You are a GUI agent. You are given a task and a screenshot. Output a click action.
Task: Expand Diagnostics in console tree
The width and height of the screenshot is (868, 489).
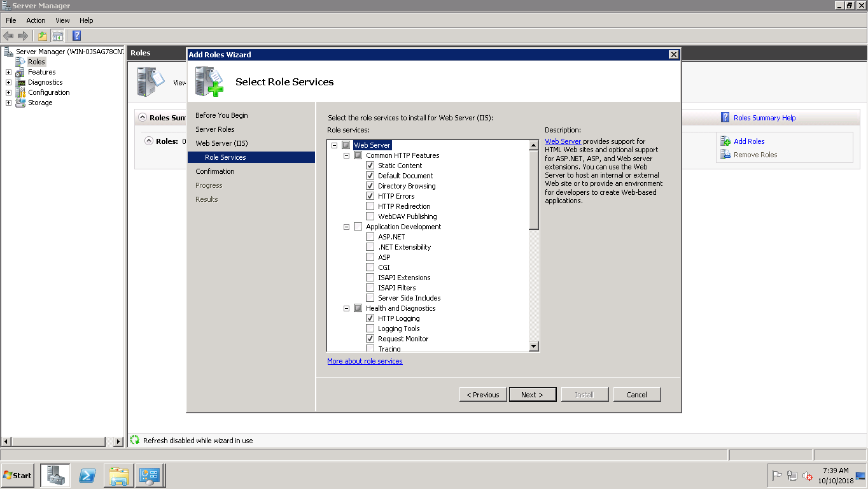click(x=8, y=82)
